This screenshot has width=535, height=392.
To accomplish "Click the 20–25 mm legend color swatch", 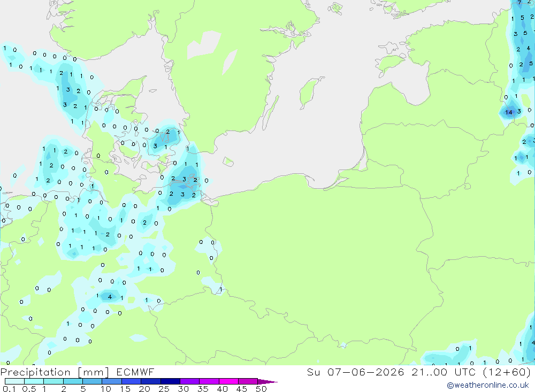I will click(x=151, y=381).
